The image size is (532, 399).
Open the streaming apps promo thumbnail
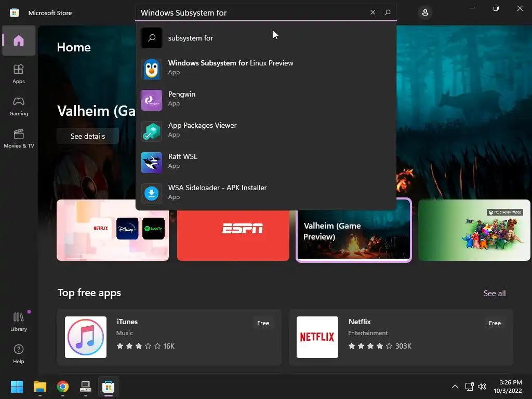[x=113, y=230]
